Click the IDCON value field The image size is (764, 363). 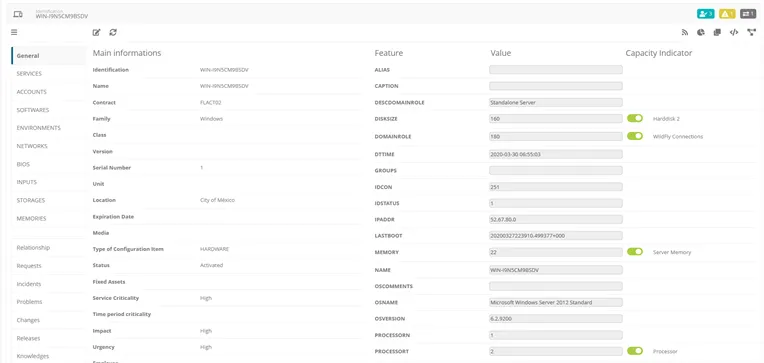tap(555, 187)
